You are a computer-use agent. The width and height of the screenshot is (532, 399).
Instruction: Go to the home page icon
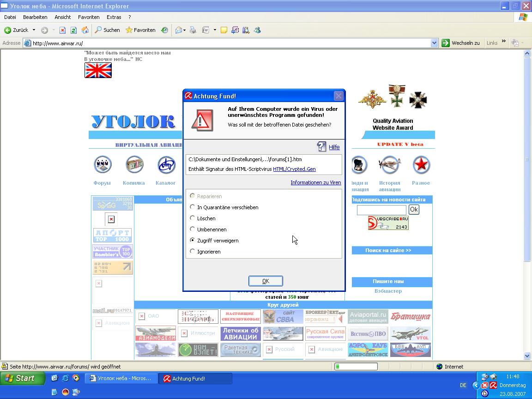[x=85, y=30]
